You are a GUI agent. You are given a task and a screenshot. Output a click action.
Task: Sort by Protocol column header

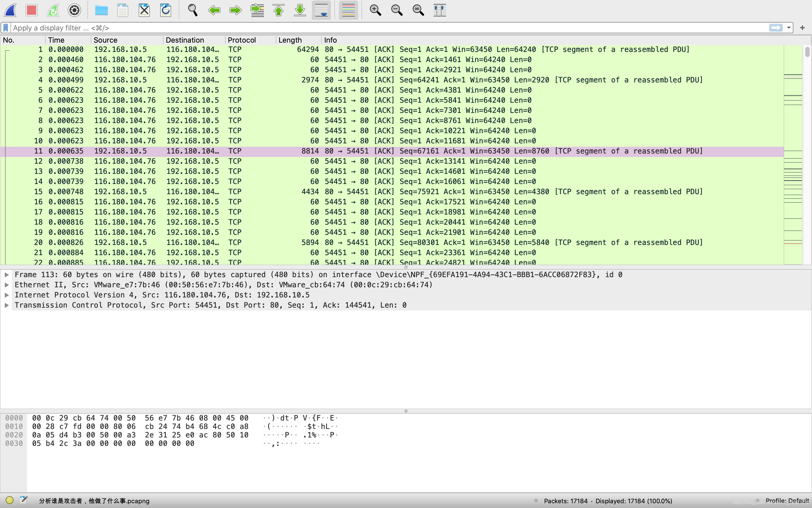pos(251,40)
